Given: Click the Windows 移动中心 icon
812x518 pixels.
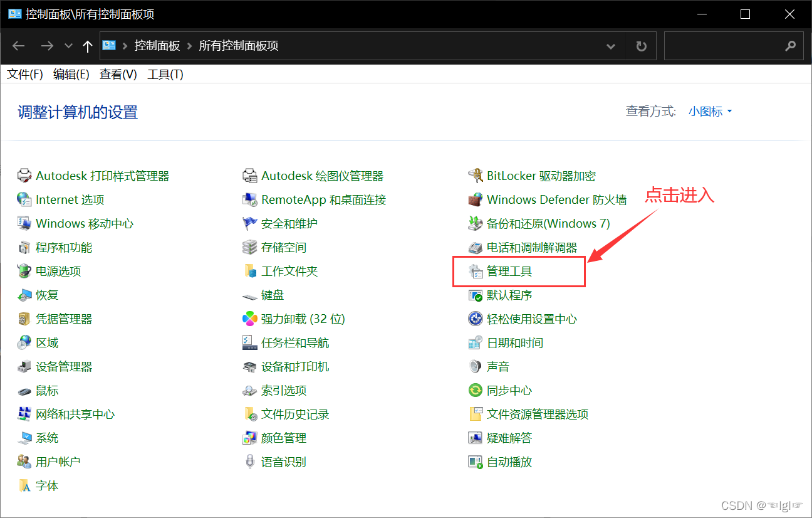Looking at the screenshot, I should coord(24,223).
